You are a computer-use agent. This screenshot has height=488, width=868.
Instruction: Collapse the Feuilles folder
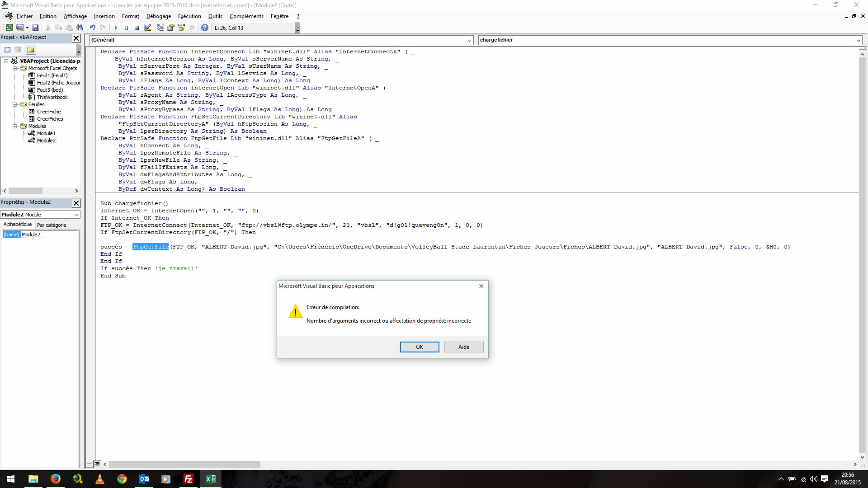pyautogui.click(x=14, y=104)
